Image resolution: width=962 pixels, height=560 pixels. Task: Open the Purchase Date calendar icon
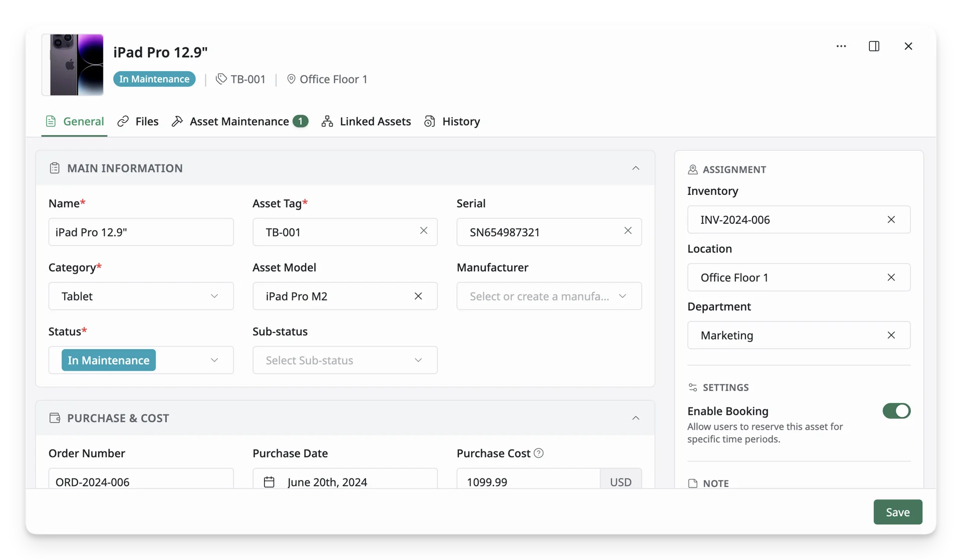(269, 482)
